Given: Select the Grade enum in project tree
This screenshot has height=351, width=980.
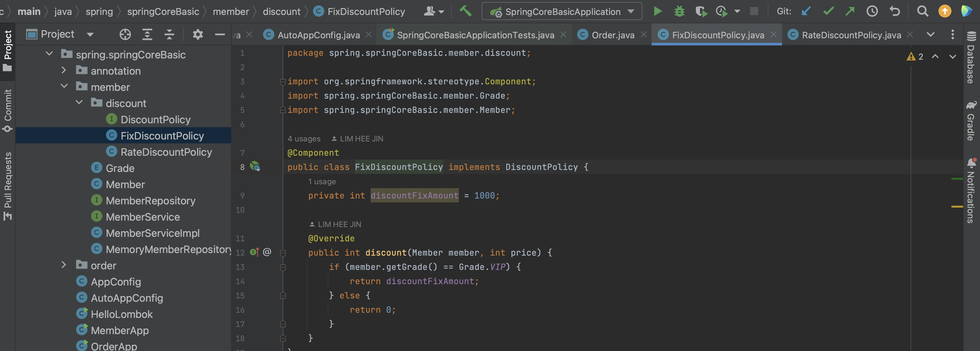Looking at the screenshot, I should (x=120, y=168).
